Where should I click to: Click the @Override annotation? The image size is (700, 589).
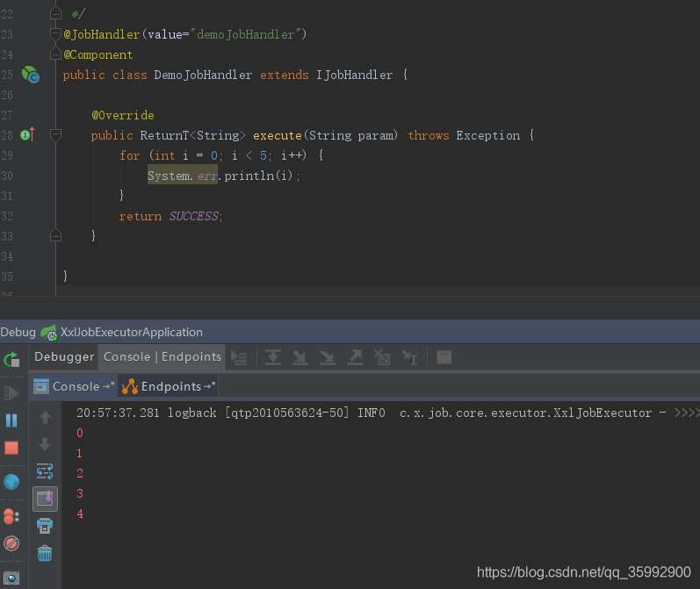(123, 115)
